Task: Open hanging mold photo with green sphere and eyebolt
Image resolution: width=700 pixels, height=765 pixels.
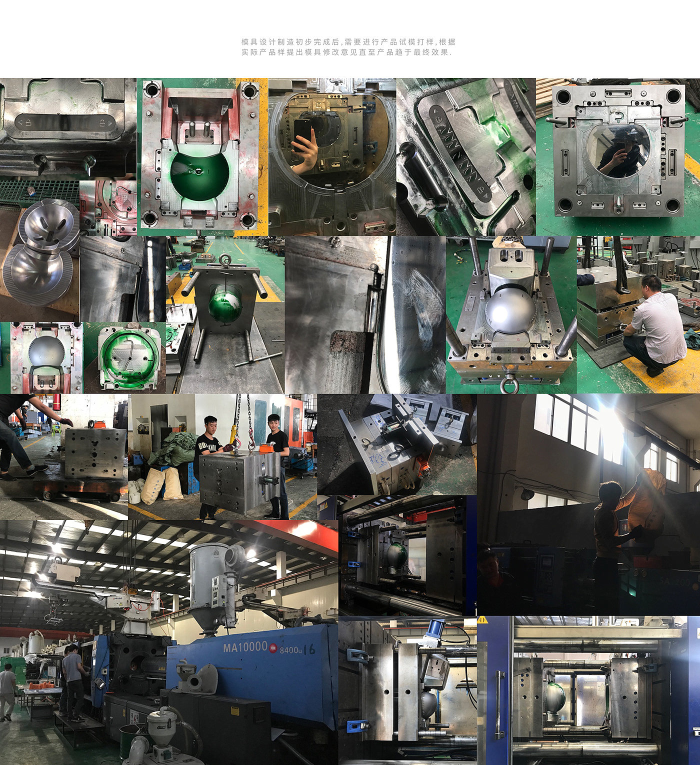Action: (225, 314)
